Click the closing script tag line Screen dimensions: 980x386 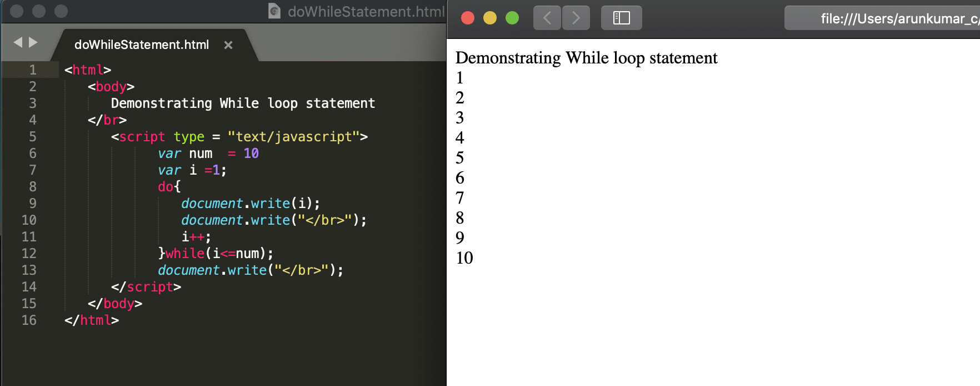click(146, 287)
